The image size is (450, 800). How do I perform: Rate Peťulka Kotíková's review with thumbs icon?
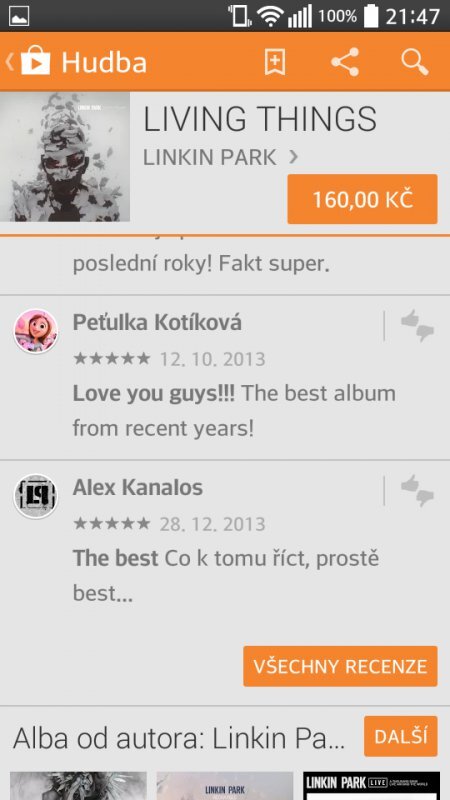(x=417, y=326)
